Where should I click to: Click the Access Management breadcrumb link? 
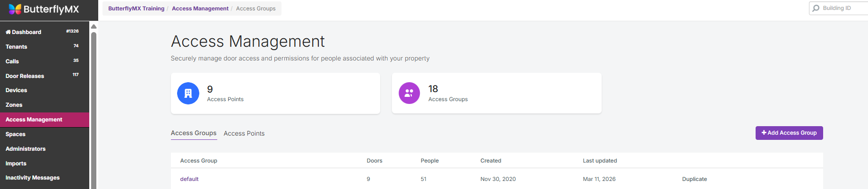200,9
